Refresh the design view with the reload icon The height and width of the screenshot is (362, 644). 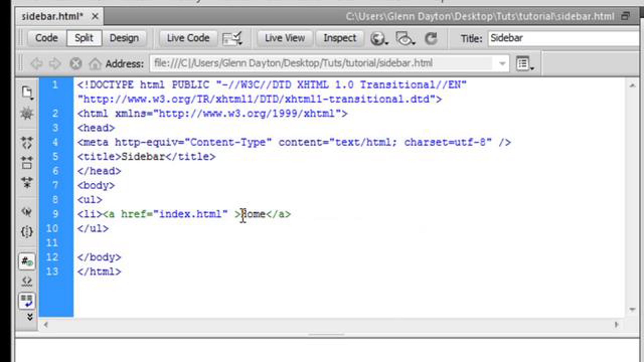tap(431, 39)
